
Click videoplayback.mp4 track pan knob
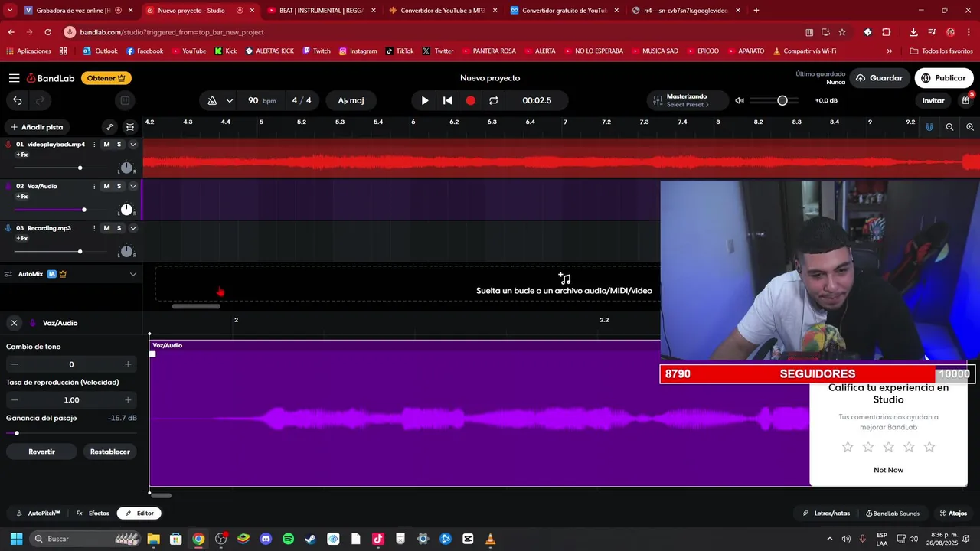[x=126, y=168]
